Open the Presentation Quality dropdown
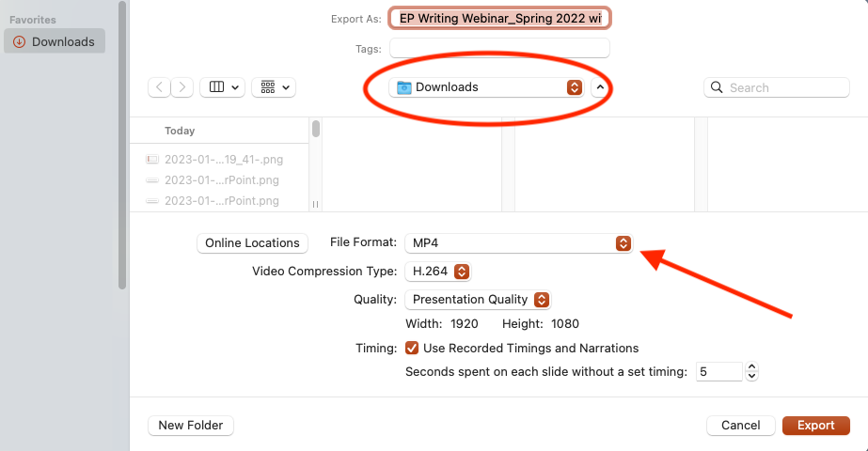This screenshot has height=451, width=868. pyautogui.click(x=478, y=300)
